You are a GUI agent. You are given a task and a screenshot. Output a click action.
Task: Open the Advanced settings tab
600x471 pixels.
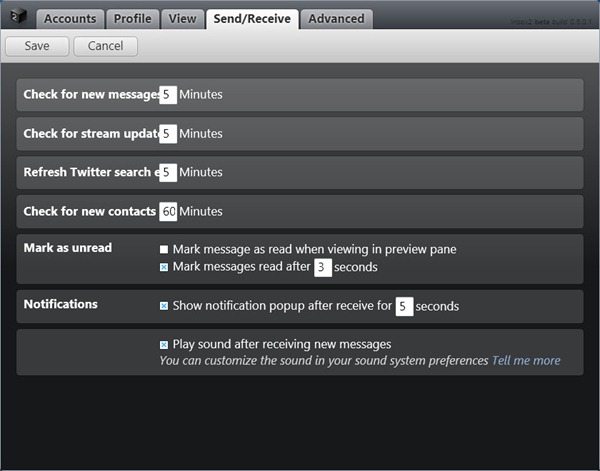point(336,18)
